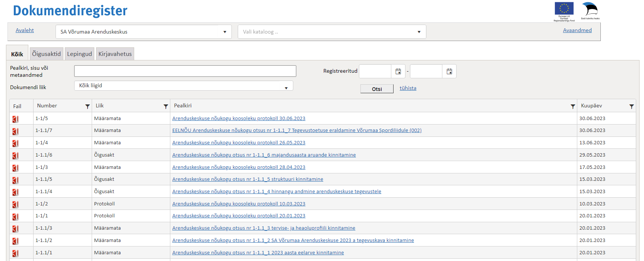The height and width of the screenshot is (261, 644).
Task: Open PDF file icon for document 1-1/5
Action: point(15,119)
